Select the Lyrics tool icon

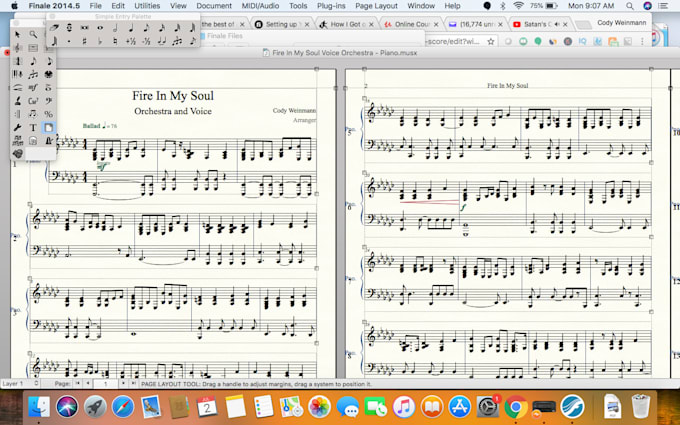[x=18, y=101]
